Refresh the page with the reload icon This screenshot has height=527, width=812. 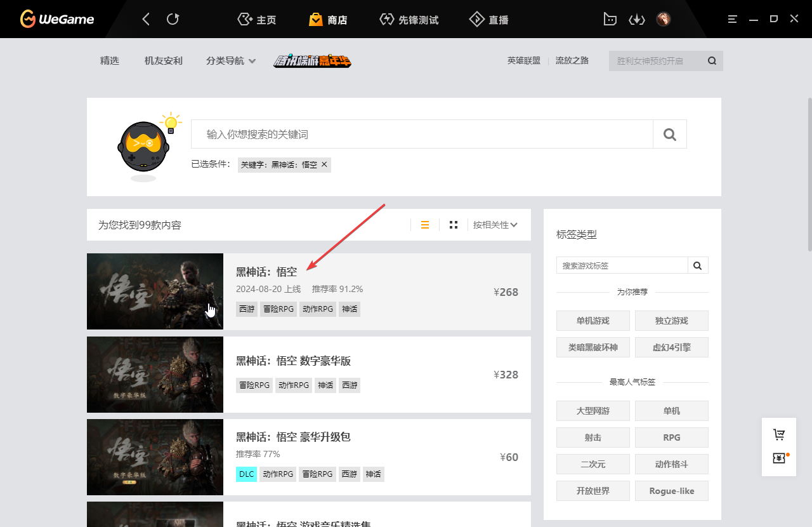pos(173,19)
